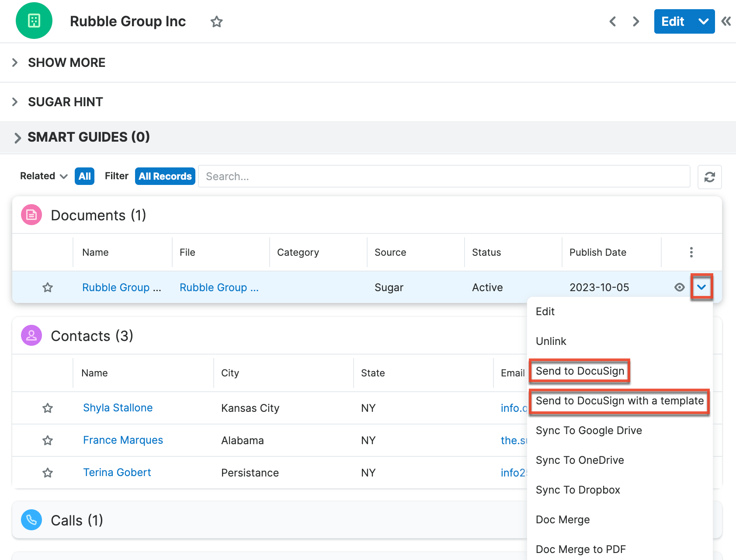The height and width of the screenshot is (560, 736).
Task: Toggle favorite star for Terina Gobert
Action: pyautogui.click(x=48, y=473)
